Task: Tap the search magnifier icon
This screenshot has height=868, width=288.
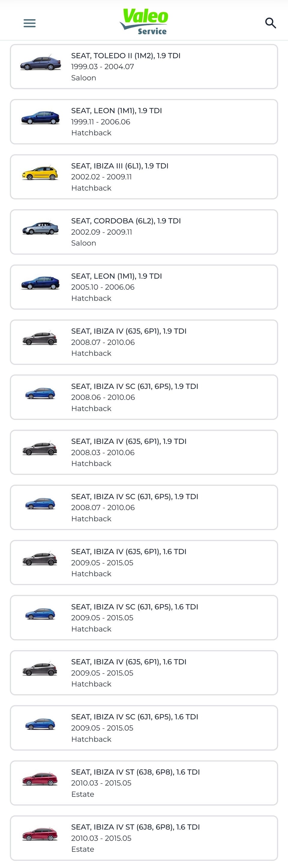Action: coord(271,23)
